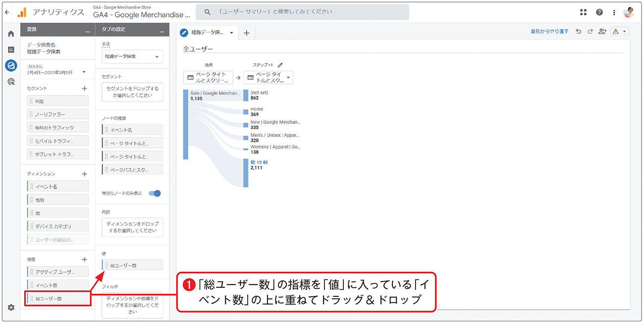Open the 手法 technique dropdown
The height and width of the screenshot is (323, 644).
pyautogui.click(x=132, y=56)
